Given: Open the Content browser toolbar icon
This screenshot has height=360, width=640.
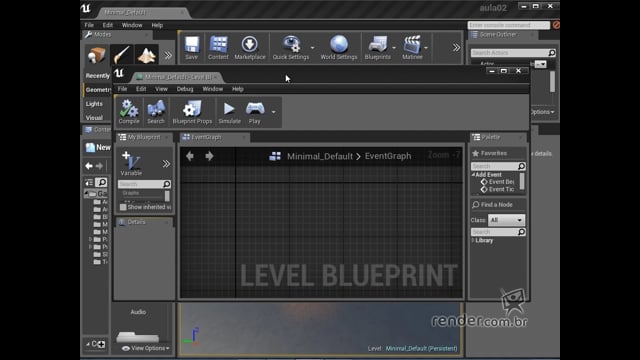Looking at the screenshot, I should 218,44.
